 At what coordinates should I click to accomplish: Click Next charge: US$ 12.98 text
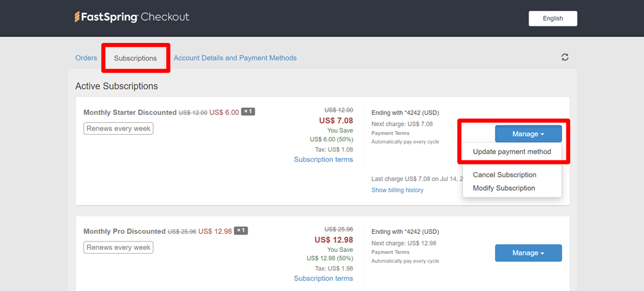[403, 243]
